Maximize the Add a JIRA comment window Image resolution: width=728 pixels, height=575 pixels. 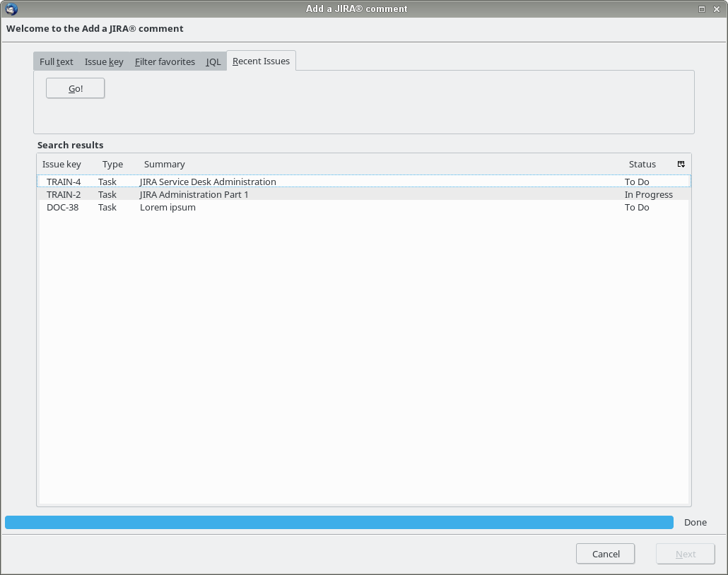click(x=702, y=9)
